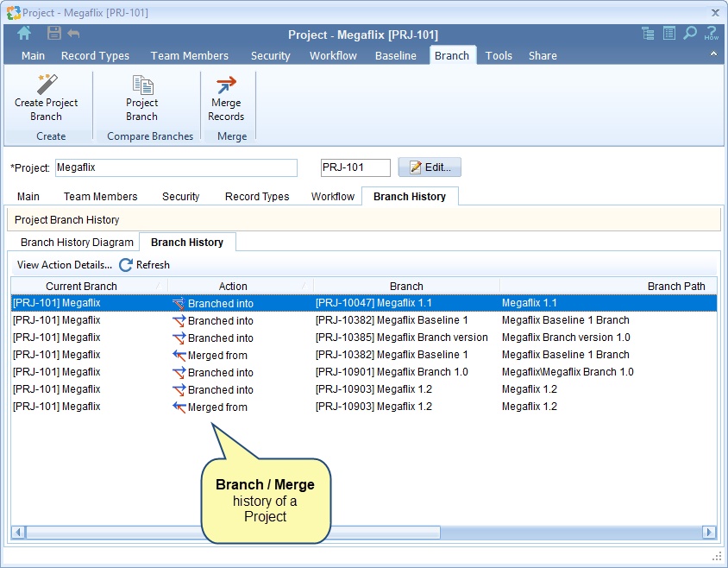This screenshot has width=728, height=568.
Task: Select row [PRJ-10385] Megaflix Branch version
Action: point(364,338)
